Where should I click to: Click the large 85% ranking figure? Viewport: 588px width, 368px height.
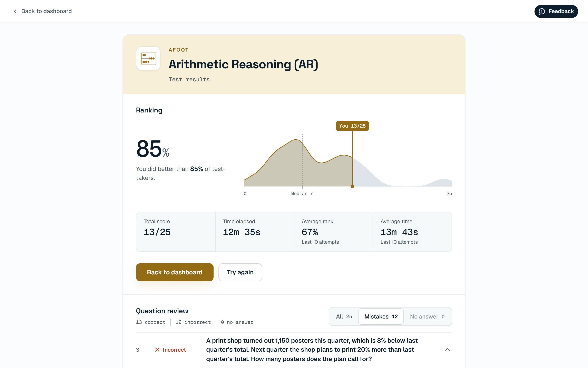[x=153, y=149]
